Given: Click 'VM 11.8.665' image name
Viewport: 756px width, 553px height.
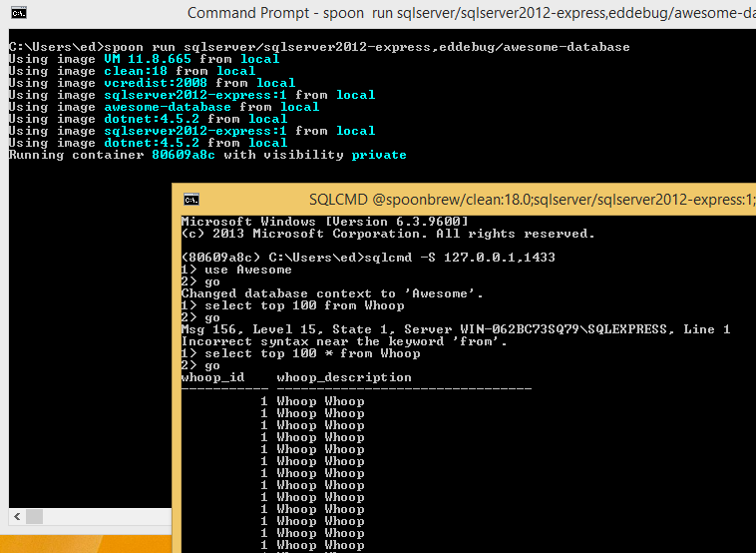Looking at the screenshot, I should 148,59.
